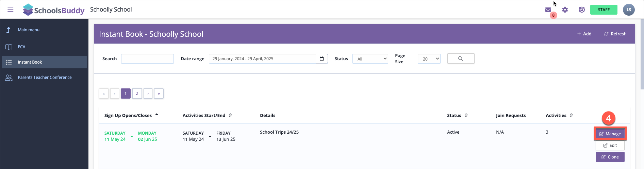Sort by Activities Start/End column
This screenshot has height=169, width=644.
(230, 115)
